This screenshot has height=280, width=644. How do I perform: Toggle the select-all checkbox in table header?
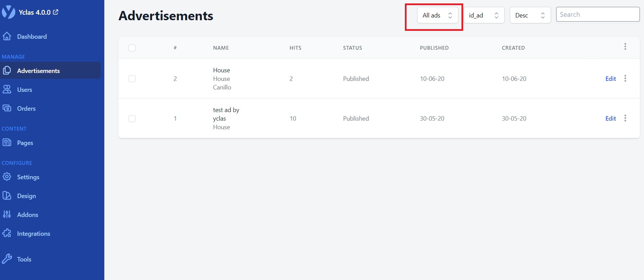pos(132,48)
